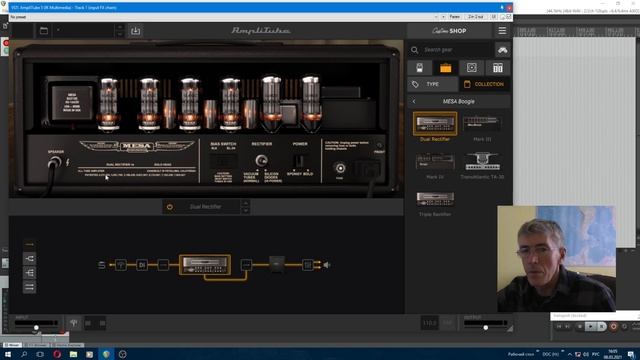This screenshot has height=360, width=640.
Task: Select the cabinet block in signal chain
Action: (x=277, y=264)
